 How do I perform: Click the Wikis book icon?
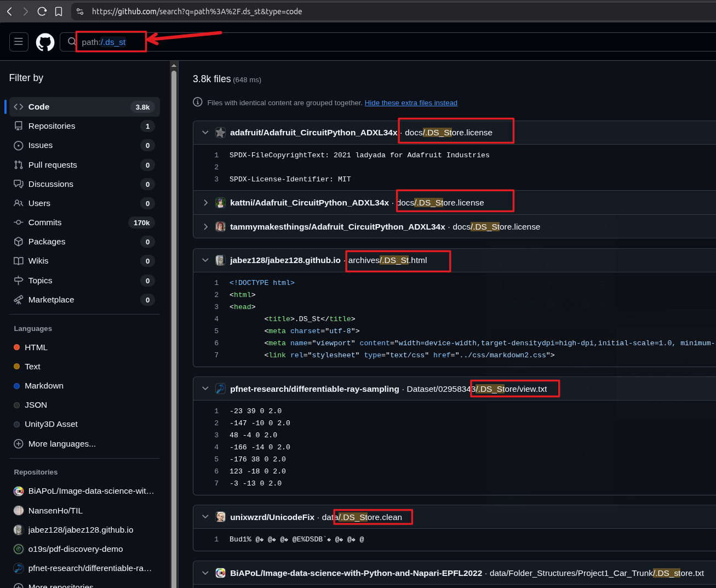(18, 261)
